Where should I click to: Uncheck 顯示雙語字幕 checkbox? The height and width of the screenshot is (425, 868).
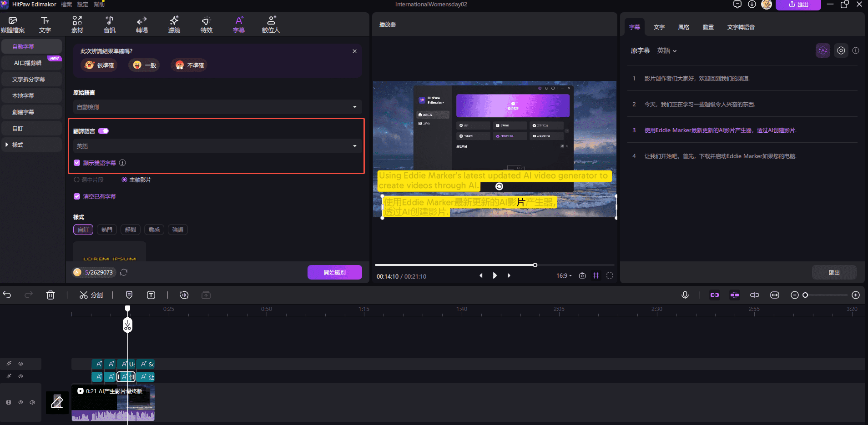tap(77, 163)
